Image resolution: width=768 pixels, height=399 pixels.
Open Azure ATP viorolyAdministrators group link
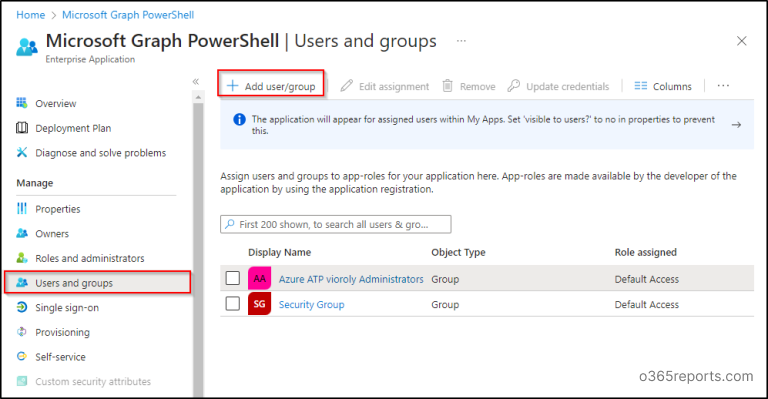pyautogui.click(x=351, y=279)
